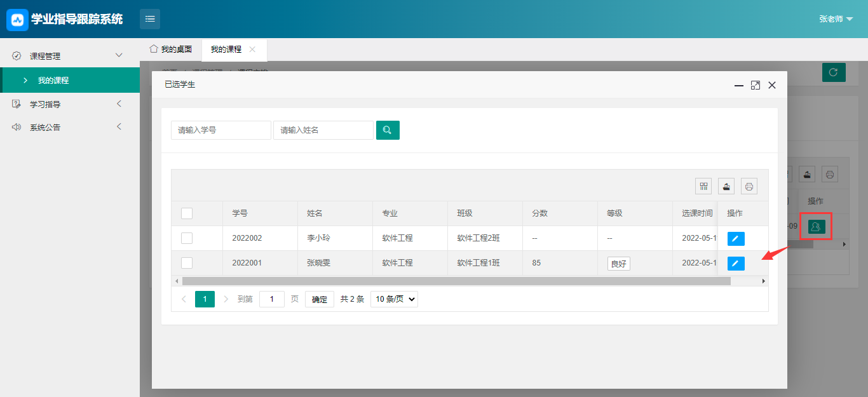Click the 专业 column header
The height and width of the screenshot is (397, 868).
[x=410, y=213]
